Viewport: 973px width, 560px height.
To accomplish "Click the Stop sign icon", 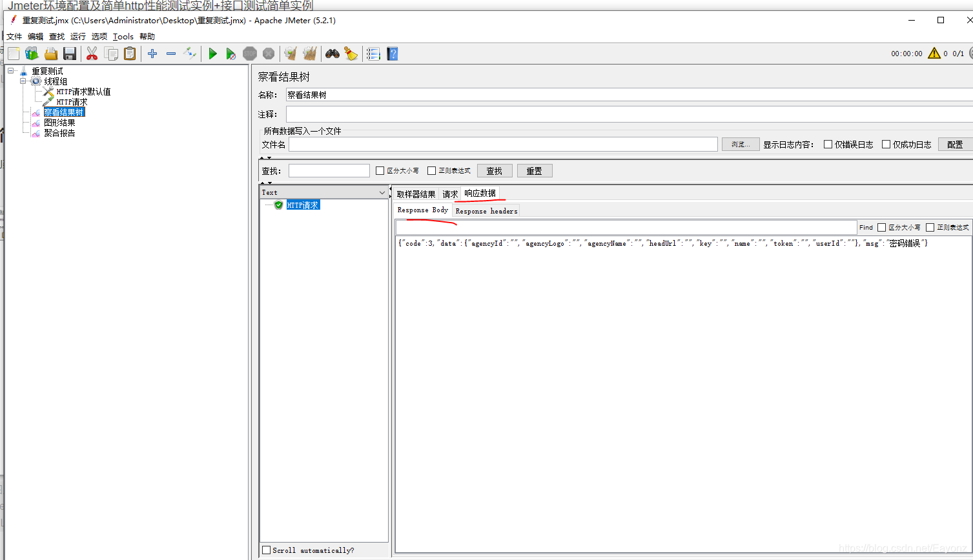I will (250, 54).
